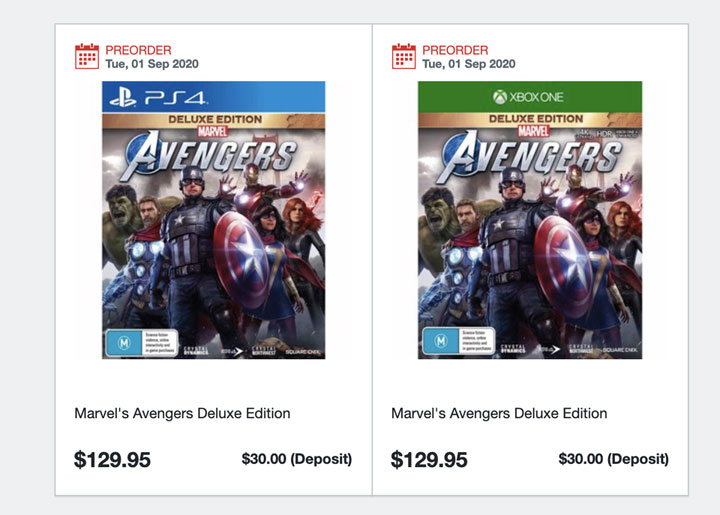Image resolution: width=720 pixels, height=515 pixels.
Task: Click the PREORDER label on PS4 card
Action: coord(138,50)
